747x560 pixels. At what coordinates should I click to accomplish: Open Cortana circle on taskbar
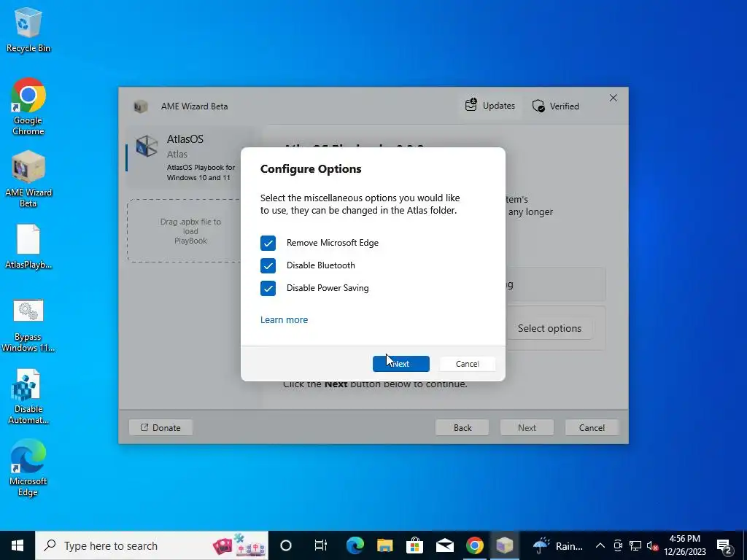pyautogui.click(x=286, y=545)
